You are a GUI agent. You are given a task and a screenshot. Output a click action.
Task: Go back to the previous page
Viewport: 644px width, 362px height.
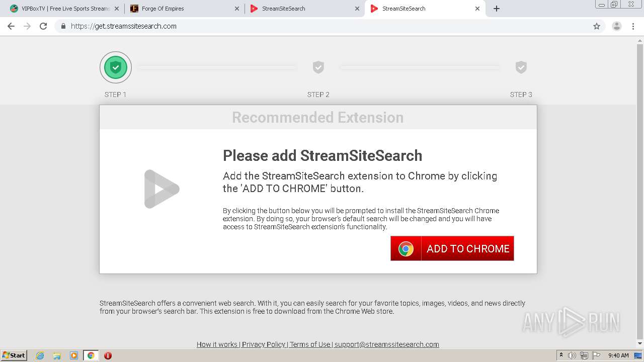tap(11, 26)
